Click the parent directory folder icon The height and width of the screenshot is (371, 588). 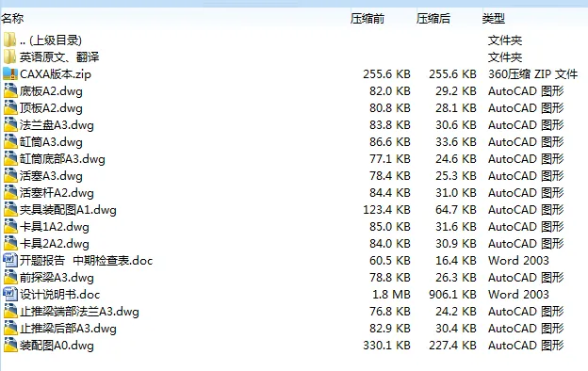9,40
